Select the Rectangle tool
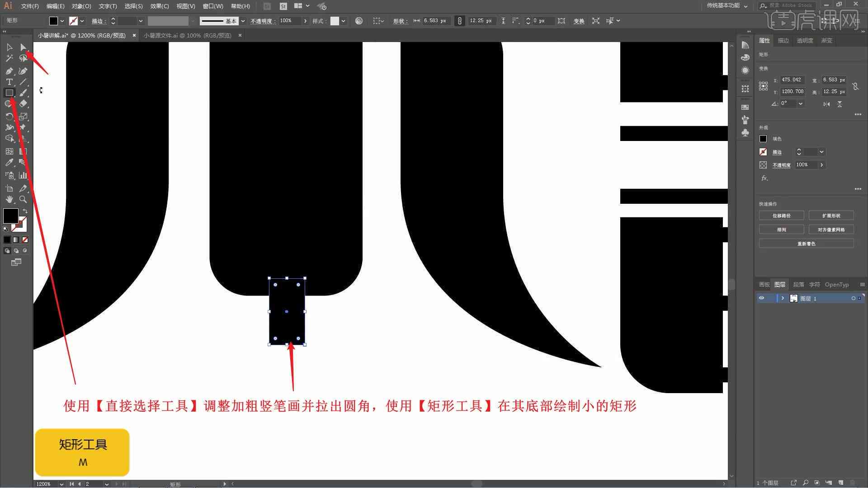Viewport: 868px width, 488px height. 8,92
